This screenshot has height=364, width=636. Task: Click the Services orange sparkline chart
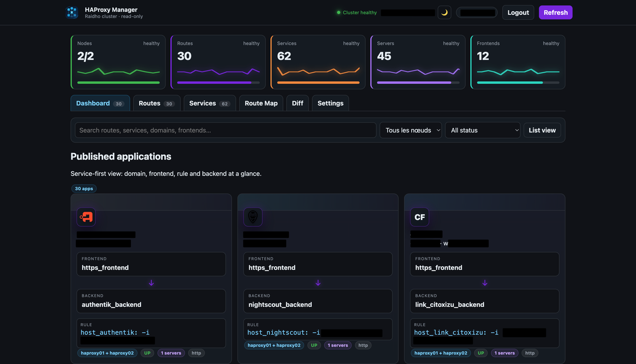coord(318,71)
